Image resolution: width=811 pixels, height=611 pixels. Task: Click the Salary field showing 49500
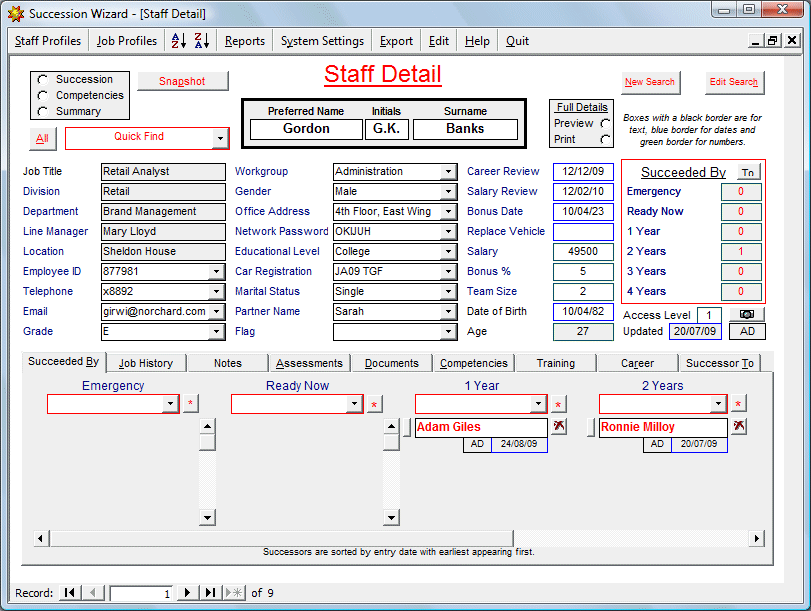pyautogui.click(x=583, y=251)
